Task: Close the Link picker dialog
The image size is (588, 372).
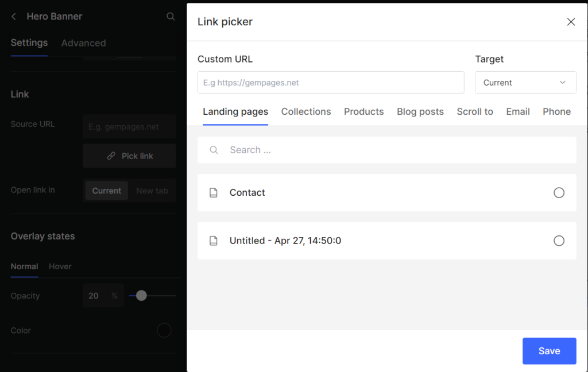Action: click(571, 22)
